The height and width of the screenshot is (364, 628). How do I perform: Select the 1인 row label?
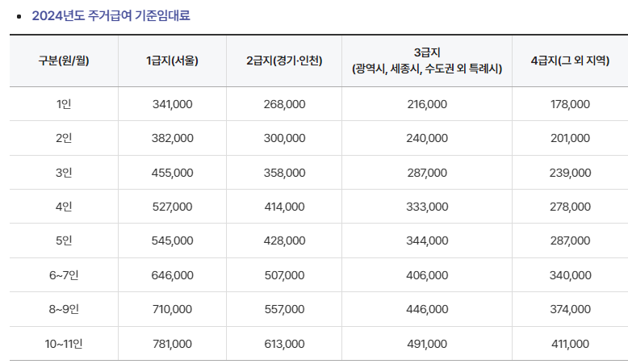(64, 104)
